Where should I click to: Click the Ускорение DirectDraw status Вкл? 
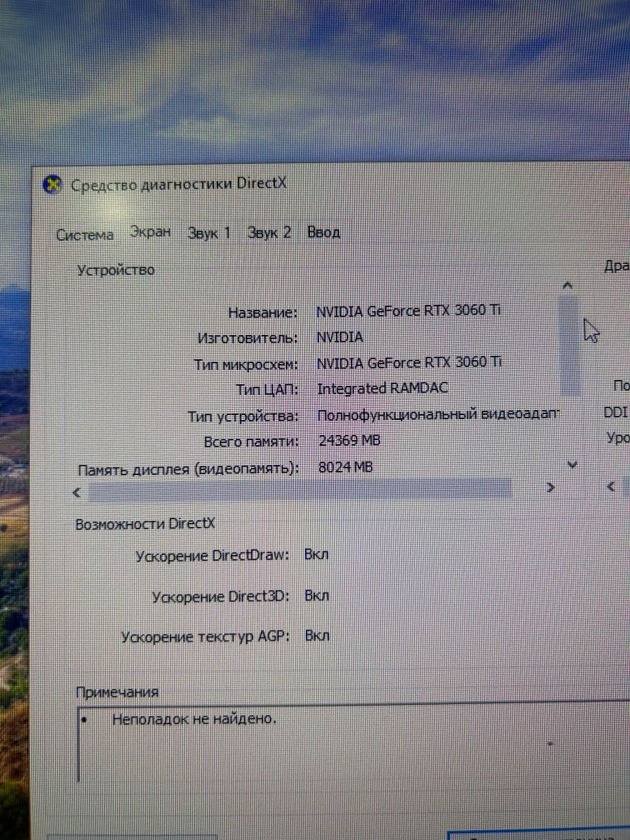click(316, 554)
